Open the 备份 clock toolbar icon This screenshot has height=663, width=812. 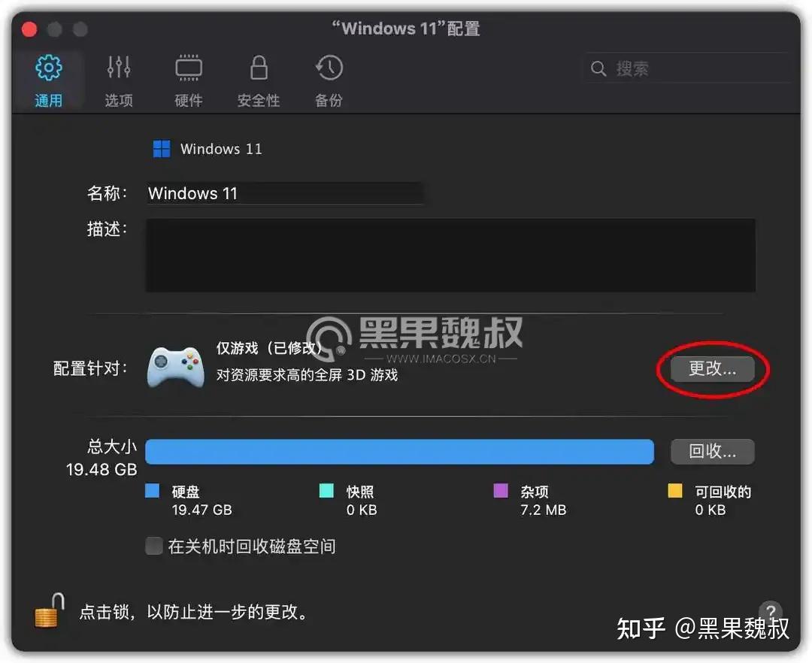tap(328, 68)
